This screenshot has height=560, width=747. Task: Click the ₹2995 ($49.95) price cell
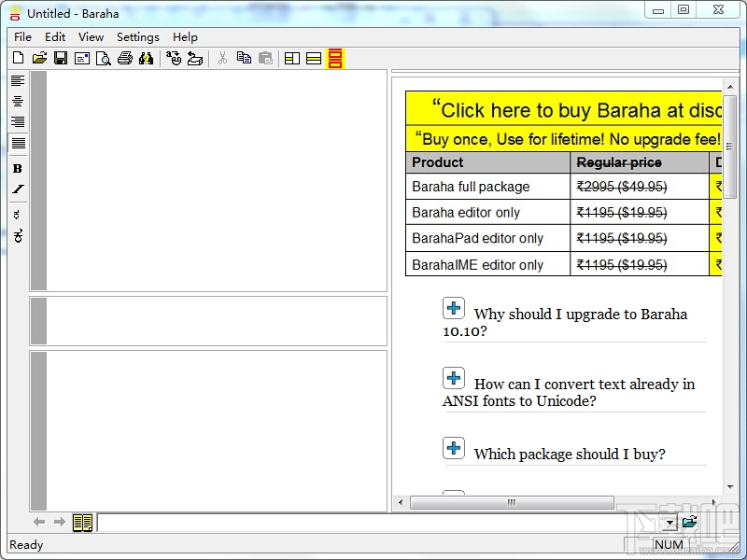640,186
